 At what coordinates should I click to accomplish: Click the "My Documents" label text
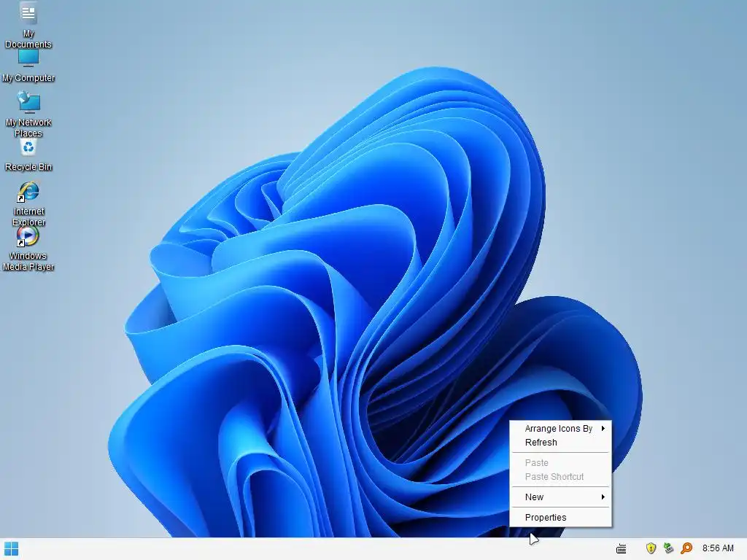point(28,39)
